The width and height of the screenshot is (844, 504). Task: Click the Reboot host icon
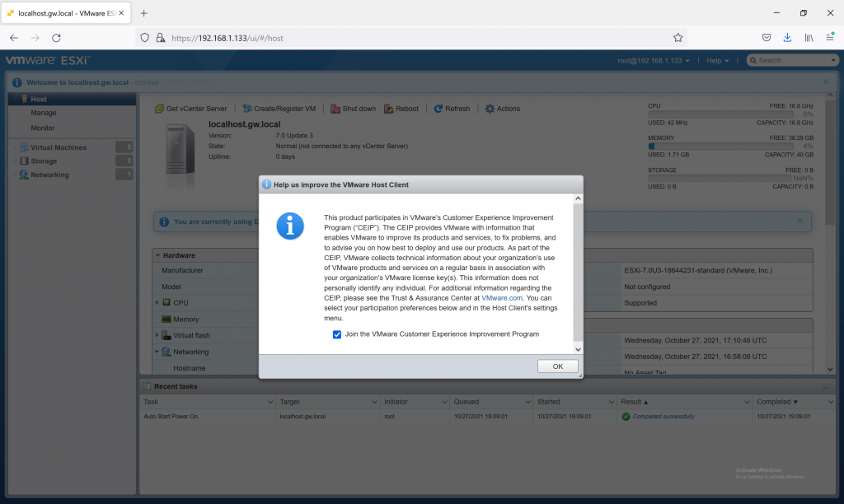tap(389, 109)
